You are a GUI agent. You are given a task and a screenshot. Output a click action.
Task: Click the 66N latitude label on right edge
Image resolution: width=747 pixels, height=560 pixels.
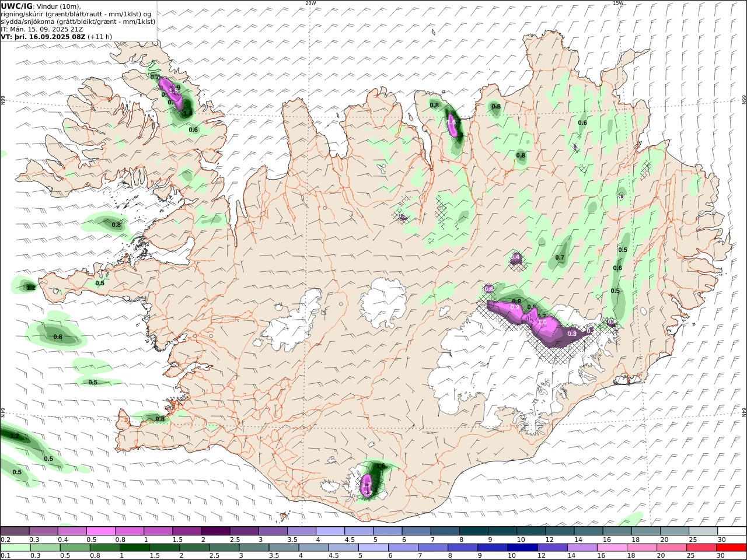coord(744,101)
